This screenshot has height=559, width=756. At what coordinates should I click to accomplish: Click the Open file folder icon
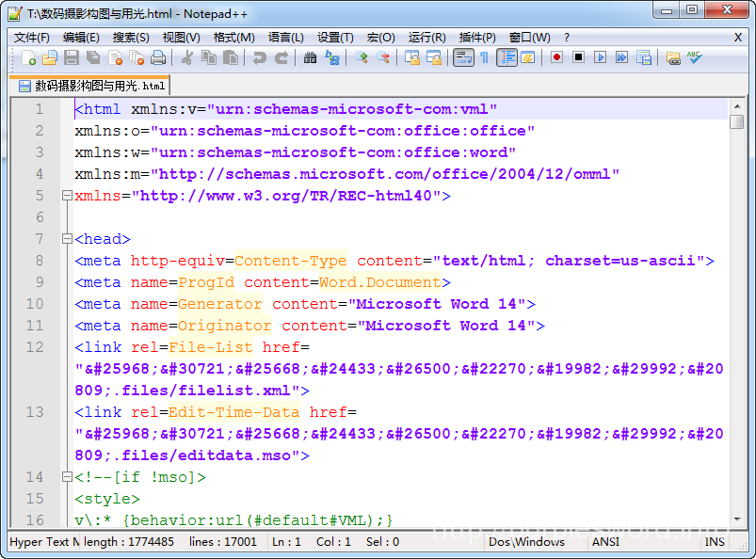(49, 58)
